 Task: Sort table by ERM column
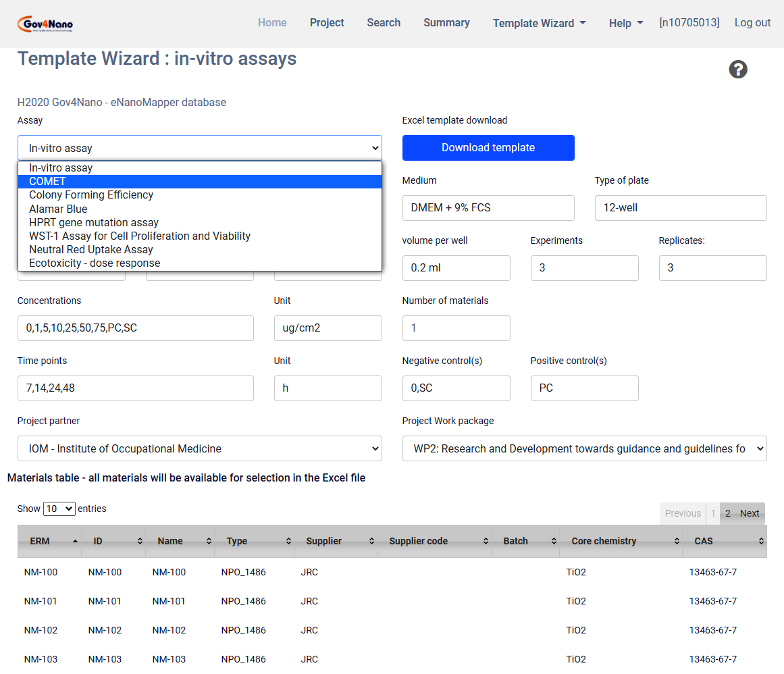(x=49, y=541)
